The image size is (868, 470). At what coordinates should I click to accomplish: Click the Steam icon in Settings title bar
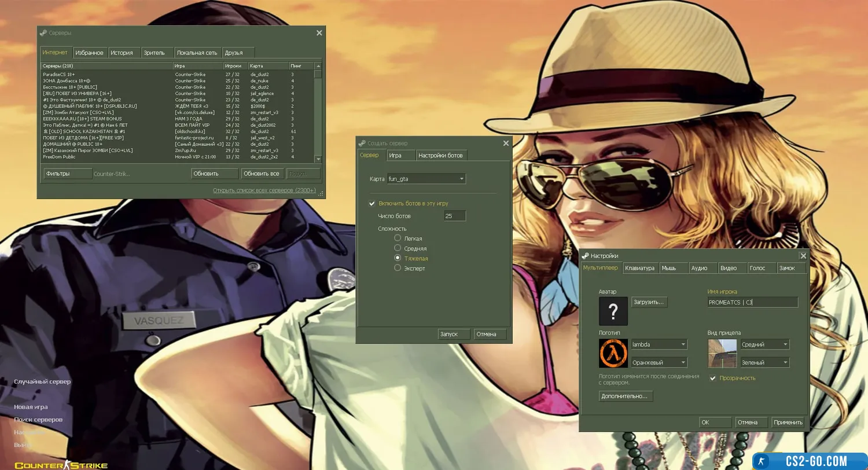[x=586, y=256]
